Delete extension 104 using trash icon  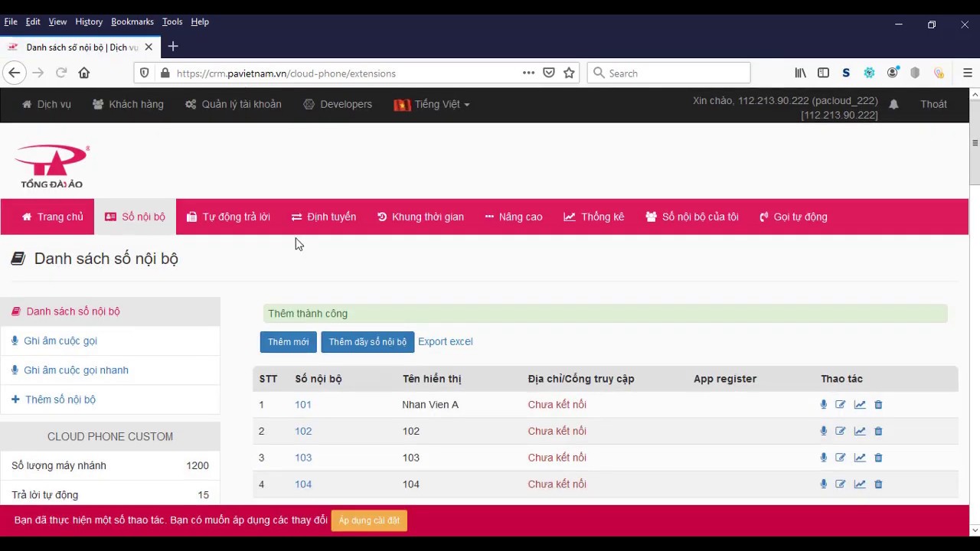click(878, 484)
